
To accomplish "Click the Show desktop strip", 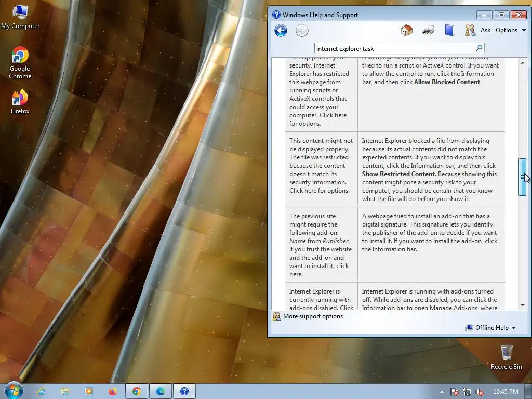I will click(x=528, y=392).
